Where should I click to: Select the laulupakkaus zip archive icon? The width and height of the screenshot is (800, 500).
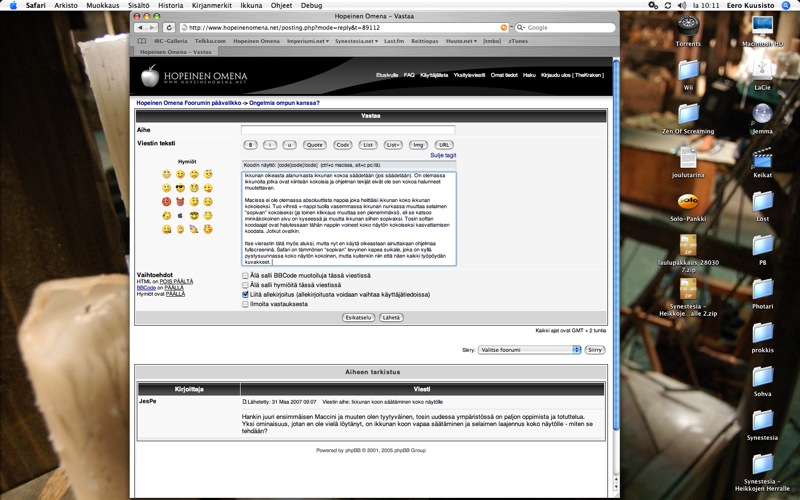tap(688, 245)
